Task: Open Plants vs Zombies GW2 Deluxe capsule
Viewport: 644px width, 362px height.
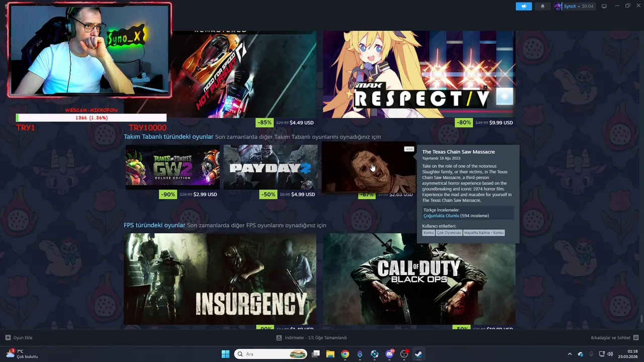Action: coord(173,167)
